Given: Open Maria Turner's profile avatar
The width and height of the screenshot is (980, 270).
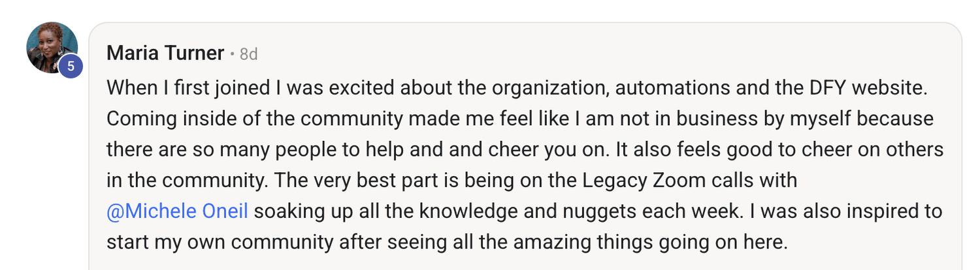Looking at the screenshot, I should 51,48.
